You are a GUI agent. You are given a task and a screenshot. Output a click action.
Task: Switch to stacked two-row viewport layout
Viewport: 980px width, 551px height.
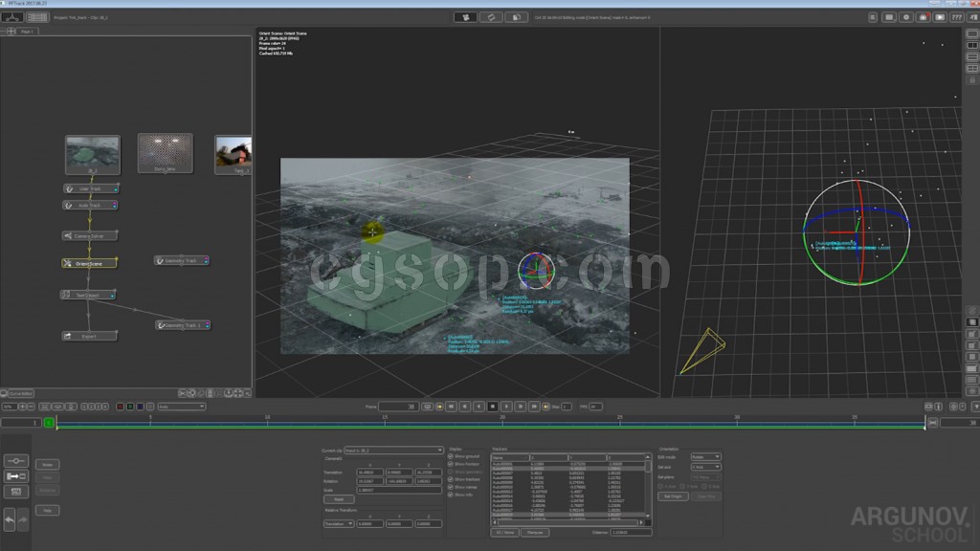(x=972, y=56)
